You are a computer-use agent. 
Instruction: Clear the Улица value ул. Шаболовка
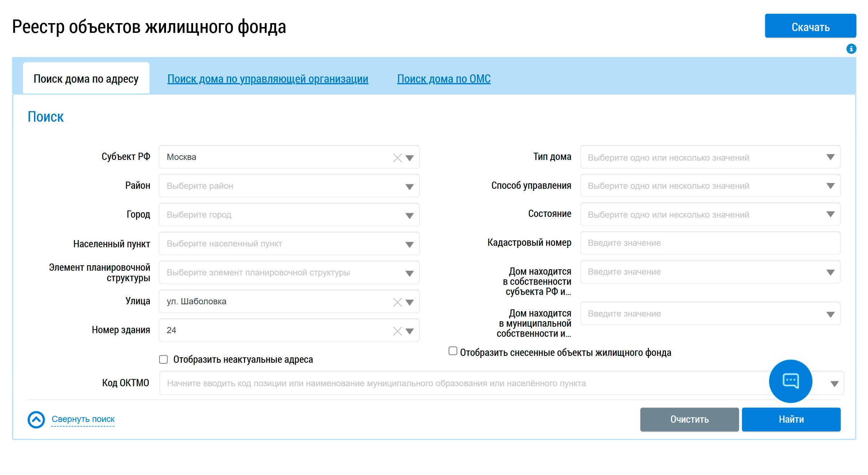(x=397, y=302)
